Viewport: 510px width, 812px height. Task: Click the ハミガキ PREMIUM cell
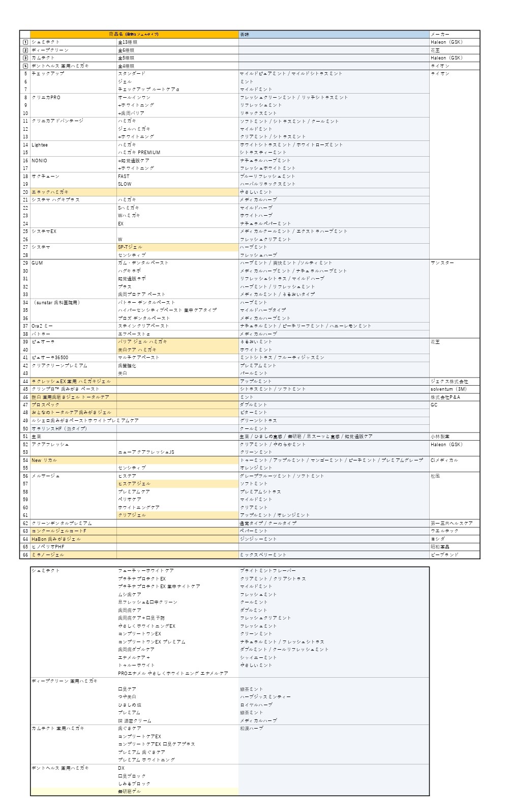[177, 153]
